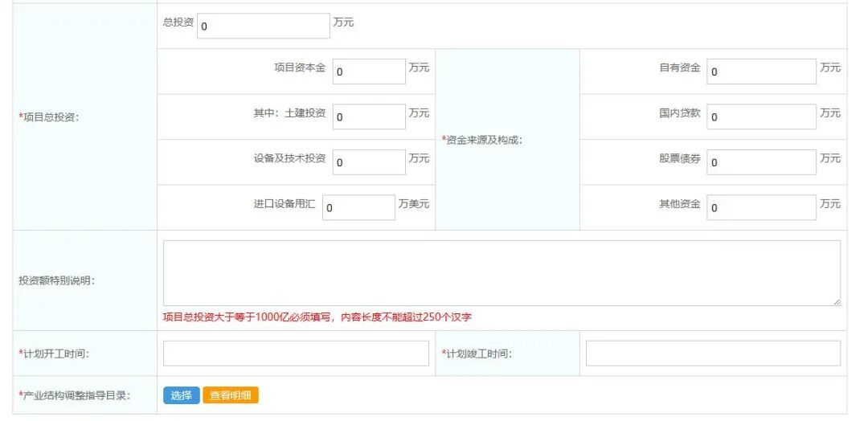Grab the text area resize handle
The width and height of the screenshot is (868, 421).
point(836,301)
